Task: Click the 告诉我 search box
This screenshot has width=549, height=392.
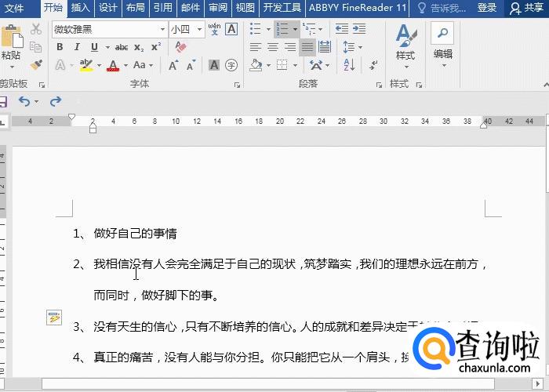Action: point(442,8)
